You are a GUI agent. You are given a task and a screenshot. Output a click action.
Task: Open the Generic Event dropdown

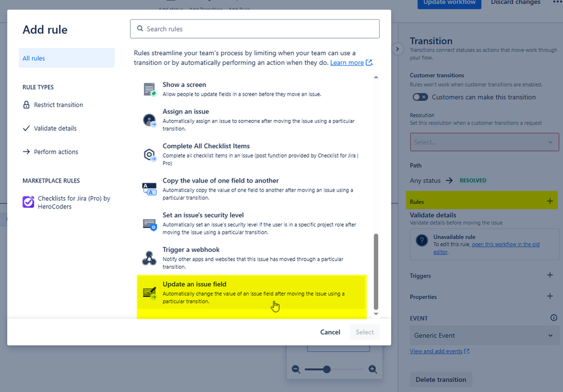(484, 335)
